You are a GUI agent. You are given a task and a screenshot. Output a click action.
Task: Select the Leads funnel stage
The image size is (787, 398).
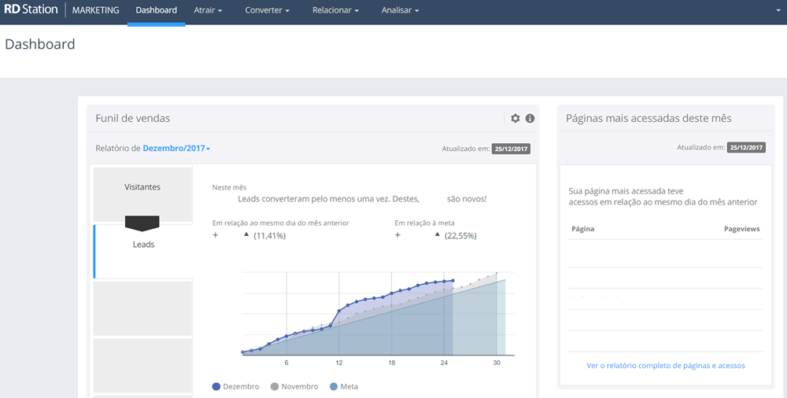point(143,251)
